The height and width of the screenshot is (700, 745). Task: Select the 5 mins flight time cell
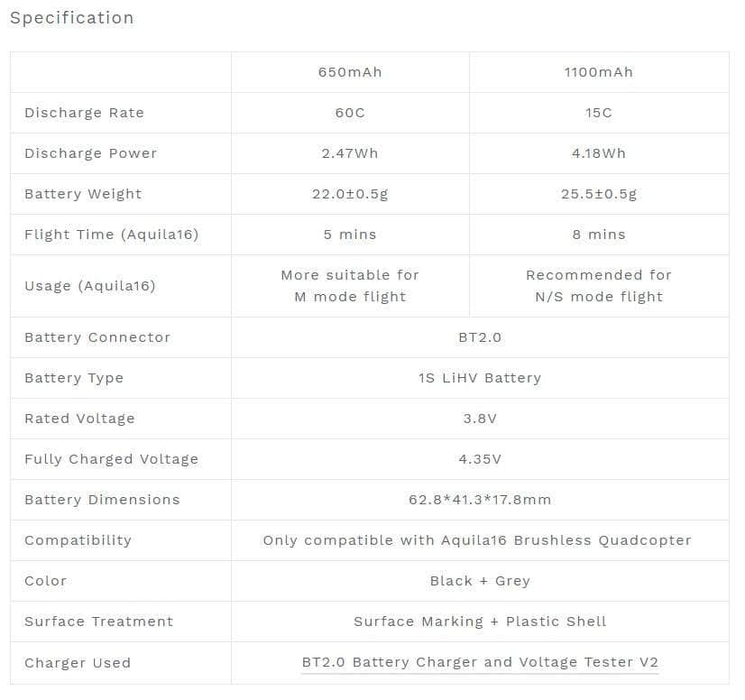click(350, 235)
